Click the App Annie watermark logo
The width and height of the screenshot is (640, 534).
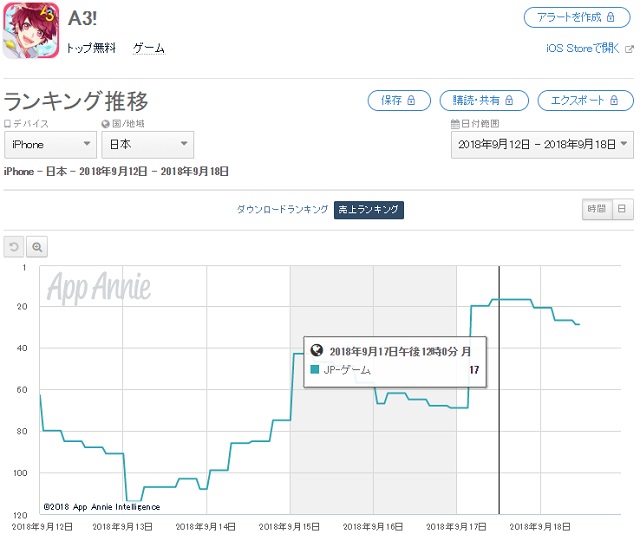click(x=100, y=286)
